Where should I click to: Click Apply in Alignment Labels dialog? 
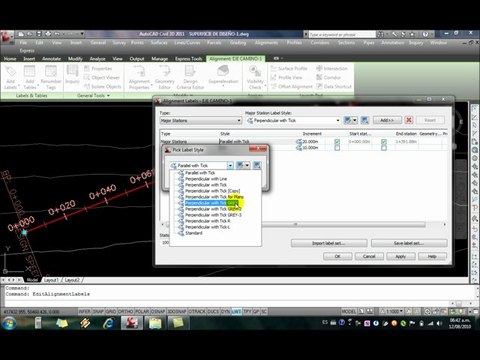click(x=401, y=256)
